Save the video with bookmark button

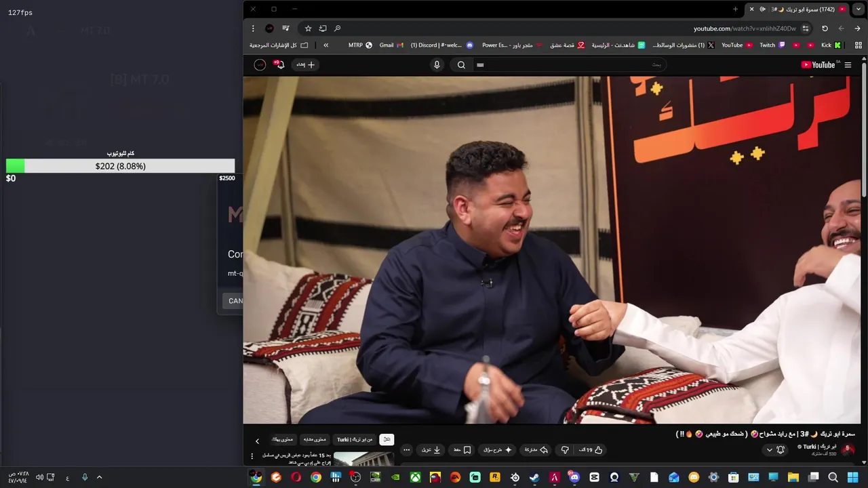462,450
